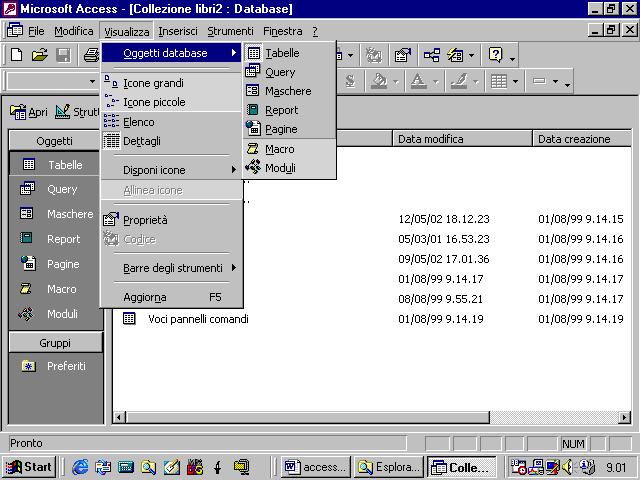The width and height of the screenshot is (640, 480).
Task: Click the Save floppy disk icon
Action: 63,55
